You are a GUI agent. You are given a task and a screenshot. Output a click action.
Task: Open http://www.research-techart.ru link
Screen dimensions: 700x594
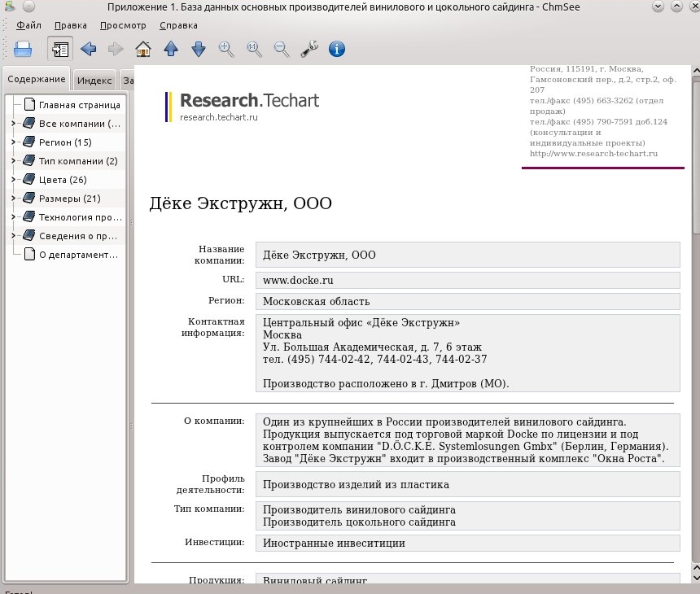pos(593,154)
